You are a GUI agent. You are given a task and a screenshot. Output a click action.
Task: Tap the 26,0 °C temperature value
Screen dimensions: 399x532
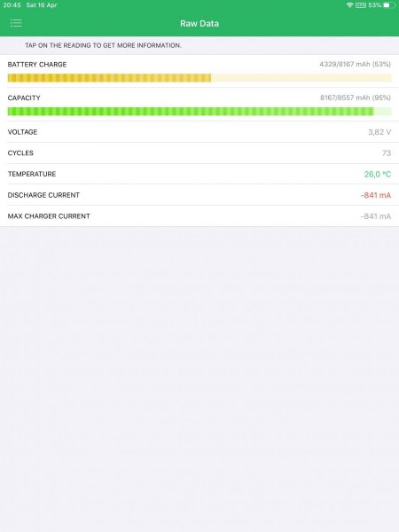(378, 175)
